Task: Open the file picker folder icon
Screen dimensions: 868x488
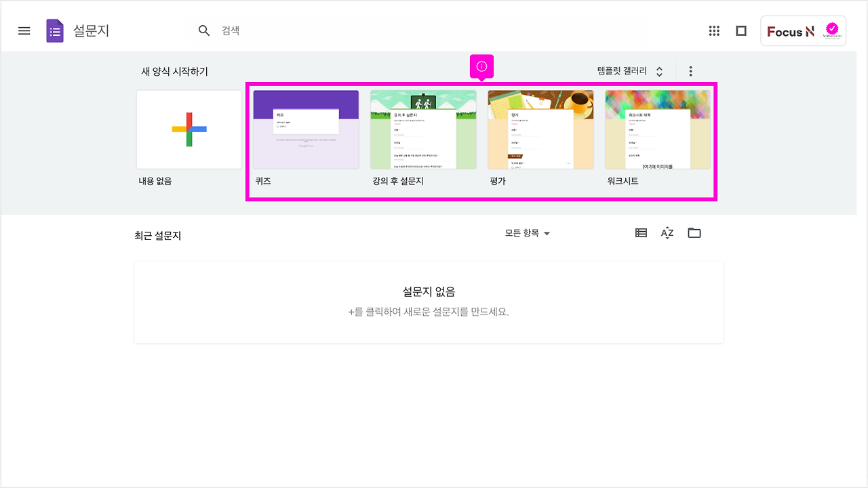Action: coord(694,232)
